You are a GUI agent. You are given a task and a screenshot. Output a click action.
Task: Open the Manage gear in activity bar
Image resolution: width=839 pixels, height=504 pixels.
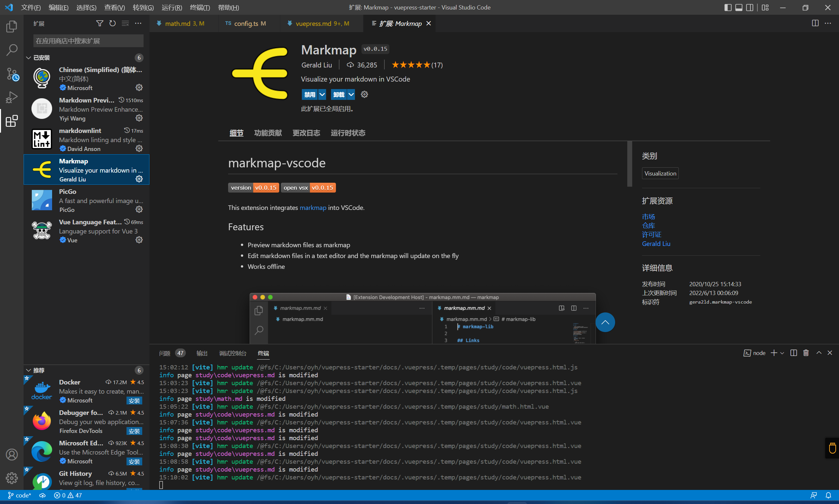pyautogui.click(x=11, y=478)
